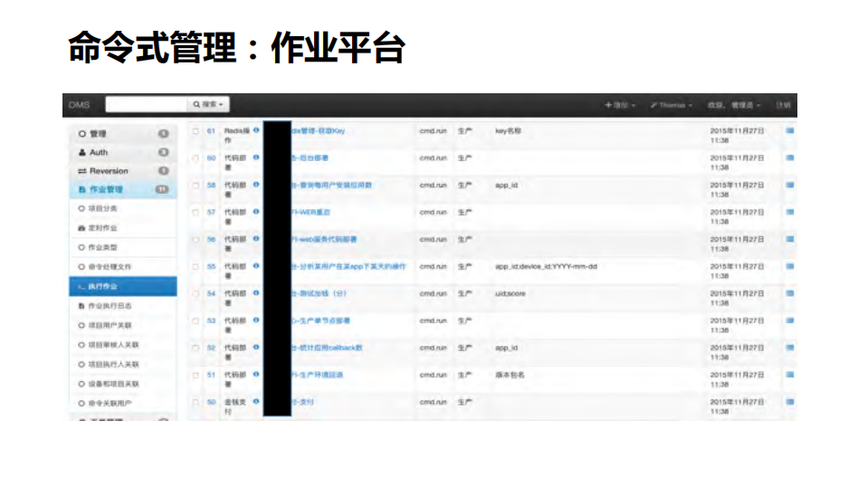Tick the checkbox for row 61
The height and width of the screenshot is (488, 868).
pos(196,131)
